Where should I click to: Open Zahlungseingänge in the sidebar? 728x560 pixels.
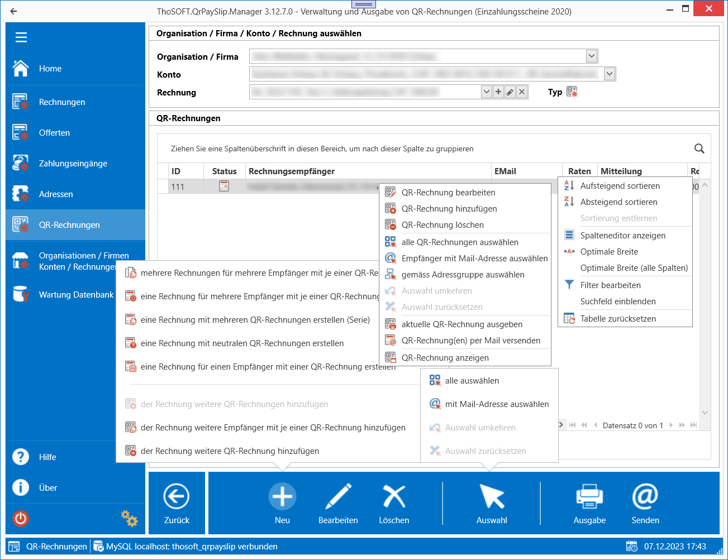[75, 164]
